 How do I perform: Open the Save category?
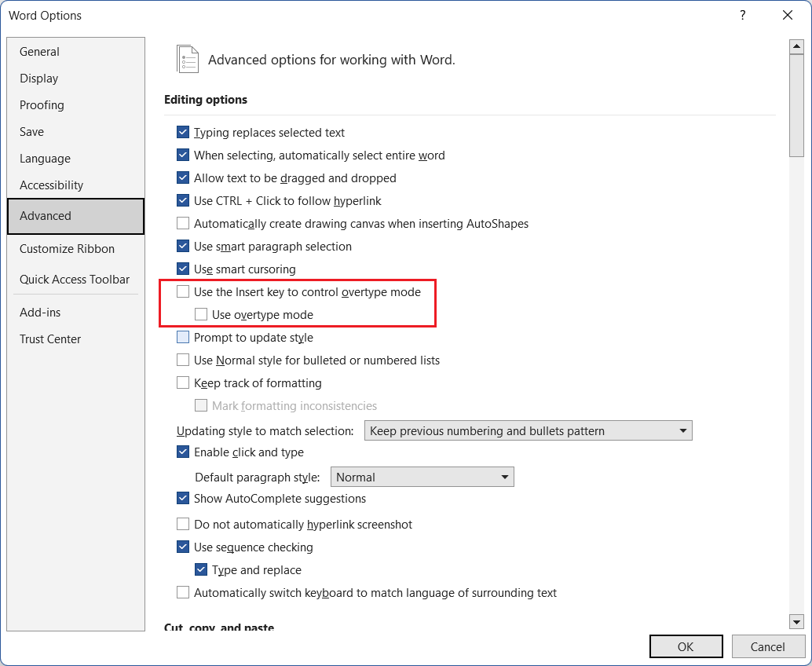tap(75, 132)
